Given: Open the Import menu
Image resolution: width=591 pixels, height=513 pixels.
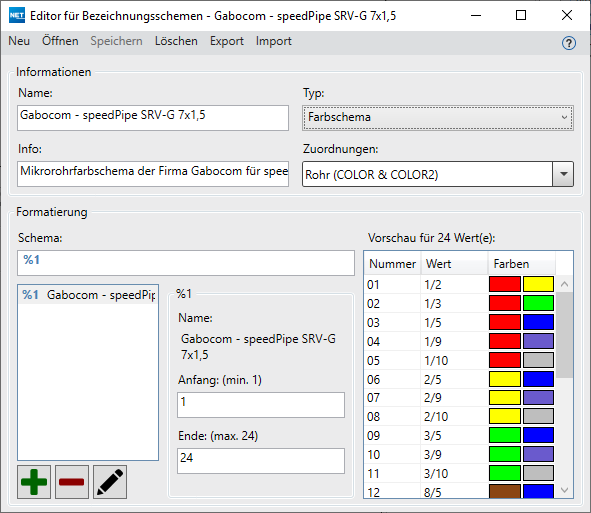Looking at the screenshot, I should point(273,41).
